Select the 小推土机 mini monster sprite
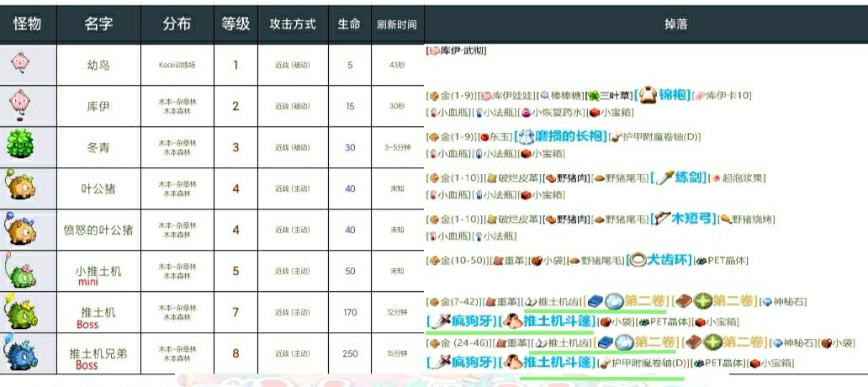This screenshot has height=387, width=868. click(19, 270)
